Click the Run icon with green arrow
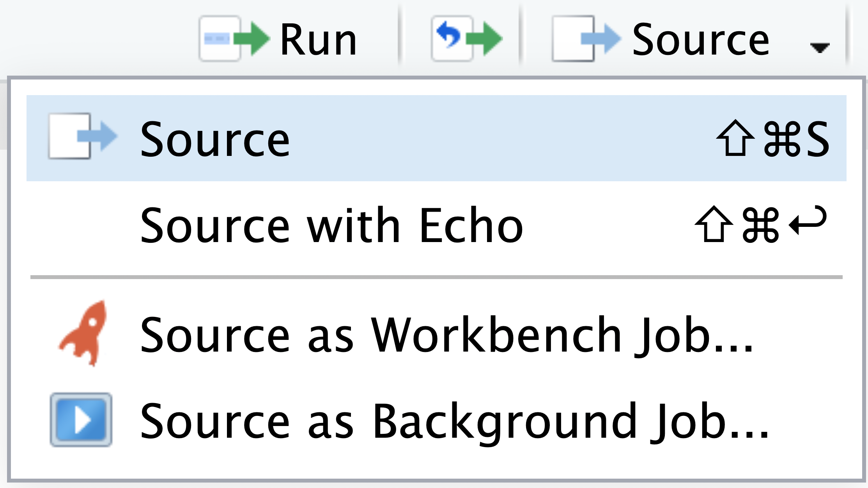The image size is (868, 488). coord(234,39)
